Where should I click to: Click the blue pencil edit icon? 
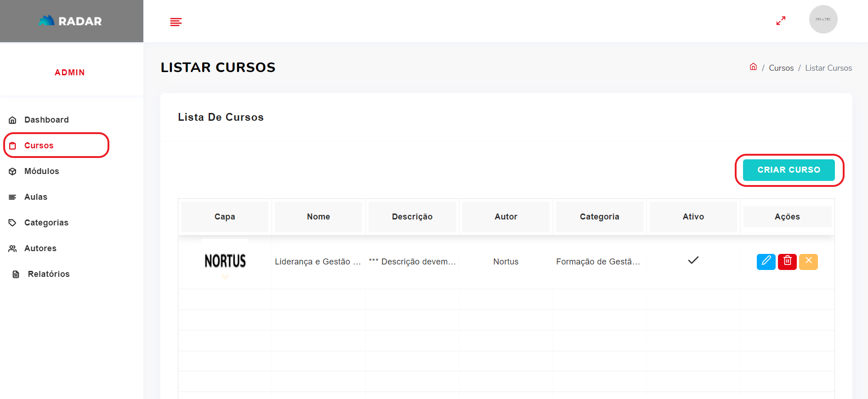[x=766, y=262]
